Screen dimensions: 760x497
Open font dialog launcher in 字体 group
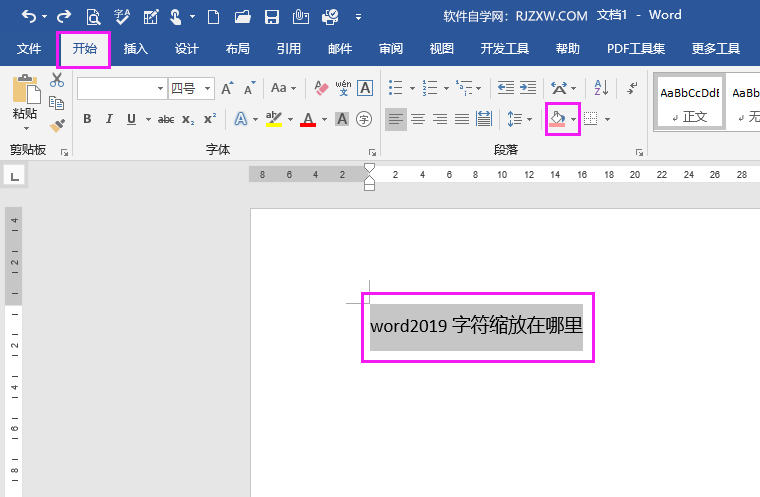pos(372,153)
